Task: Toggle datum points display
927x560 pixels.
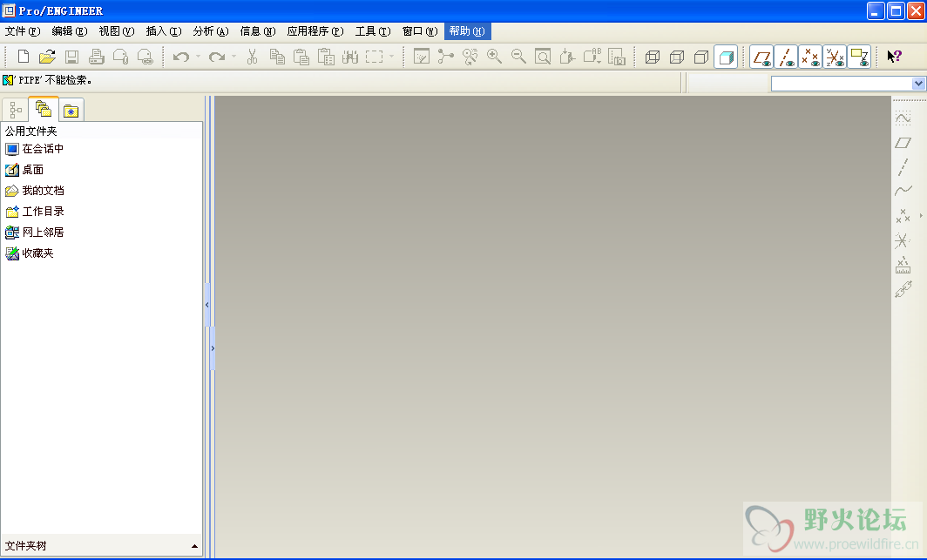Action: (810, 57)
